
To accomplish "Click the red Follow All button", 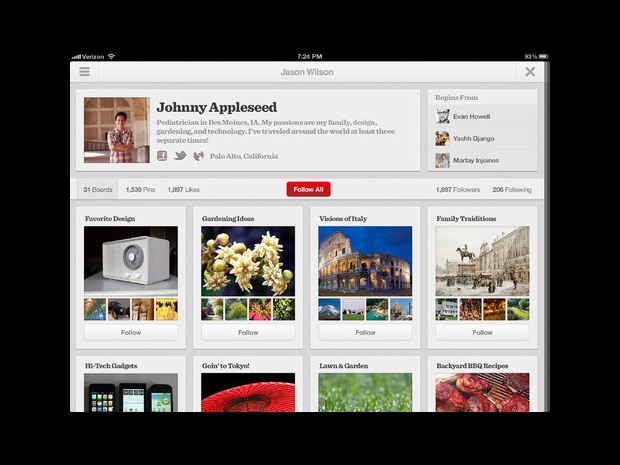I will (x=308, y=189).
